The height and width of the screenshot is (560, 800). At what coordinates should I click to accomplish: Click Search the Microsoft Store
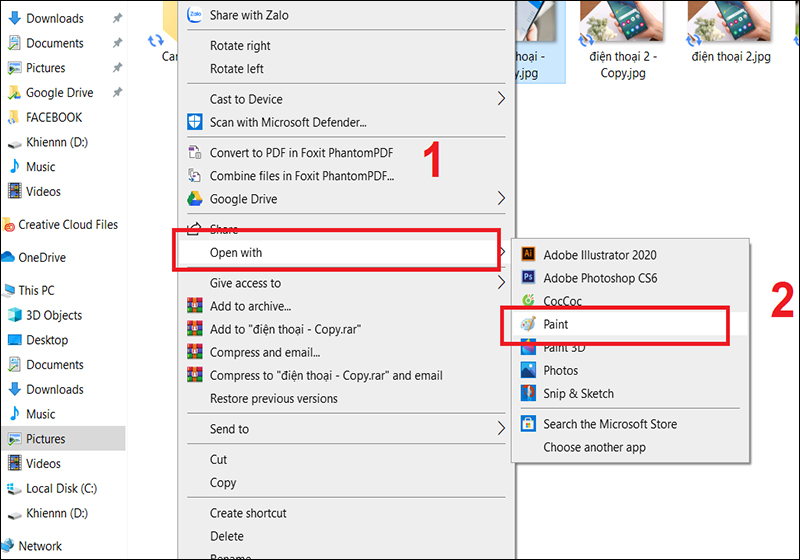[610, 424]
